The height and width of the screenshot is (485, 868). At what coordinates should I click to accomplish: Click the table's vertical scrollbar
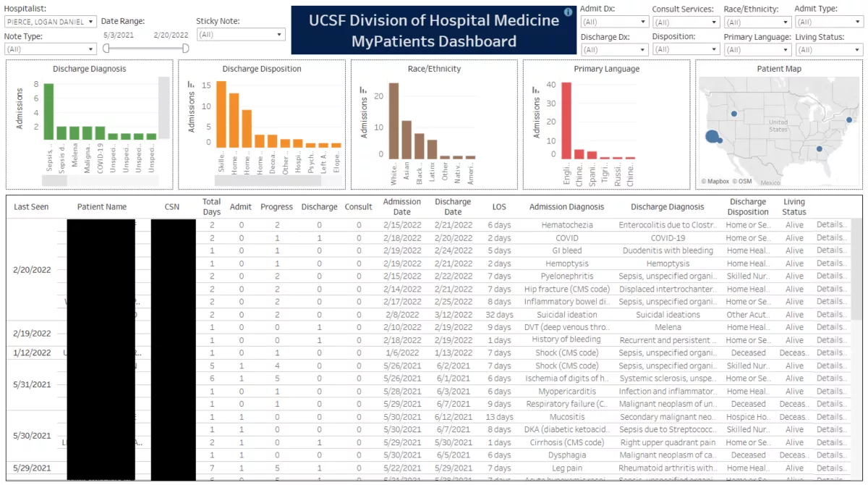coord(856,268)
